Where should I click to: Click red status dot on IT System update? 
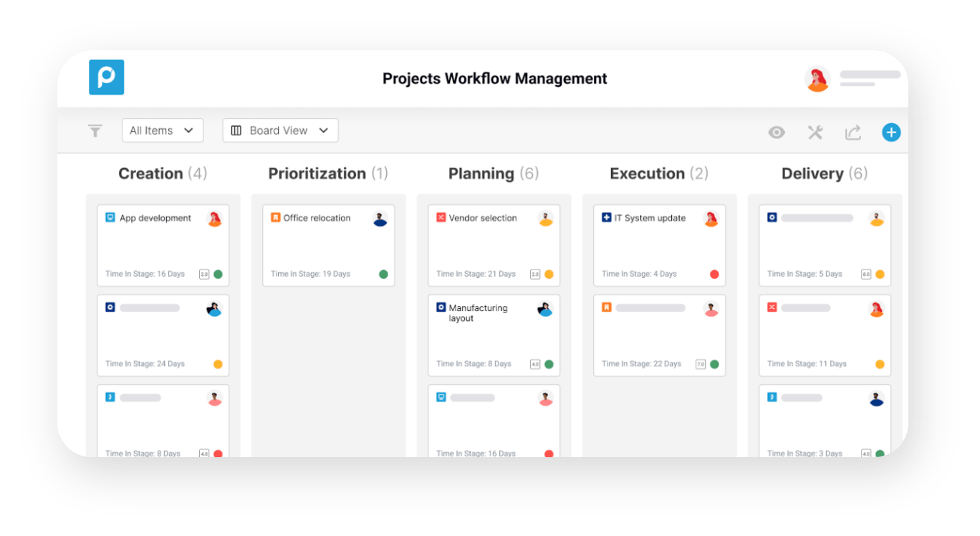(x=714, y=274)
